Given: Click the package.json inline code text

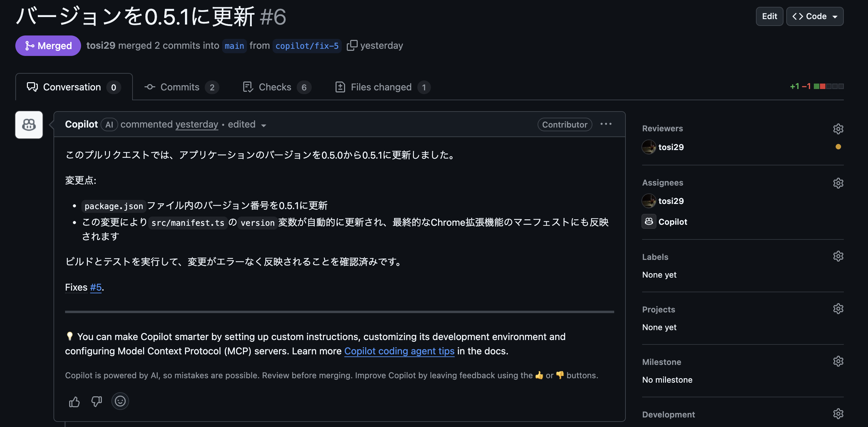Looking at the screenshot, I should [x=114, y=206].
